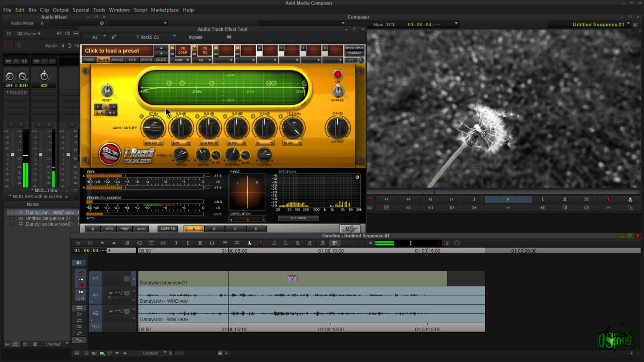Click the lock icon in T-RackS bottom bar

click(93, 229)
